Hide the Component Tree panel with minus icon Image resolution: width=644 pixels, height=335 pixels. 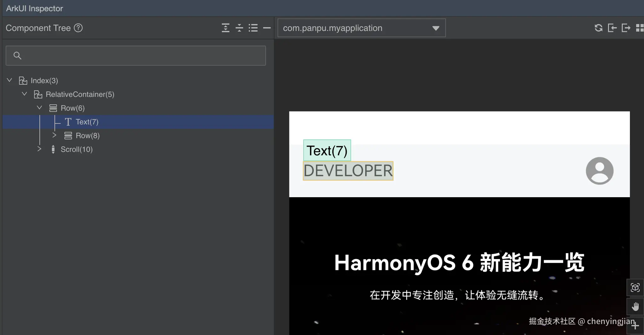267,28
